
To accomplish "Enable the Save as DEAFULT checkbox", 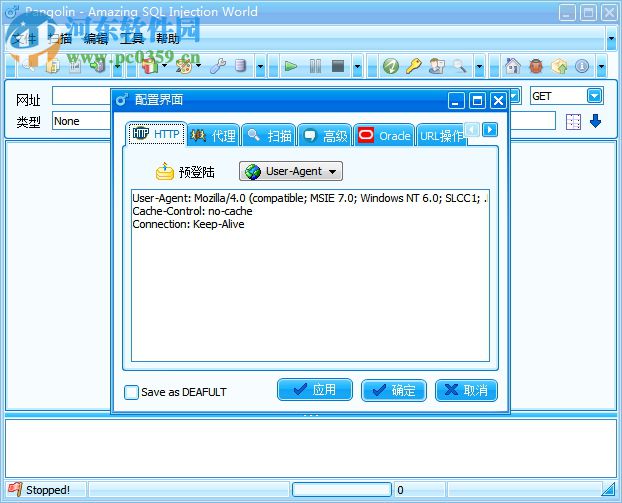I will [x=131, y=392].
